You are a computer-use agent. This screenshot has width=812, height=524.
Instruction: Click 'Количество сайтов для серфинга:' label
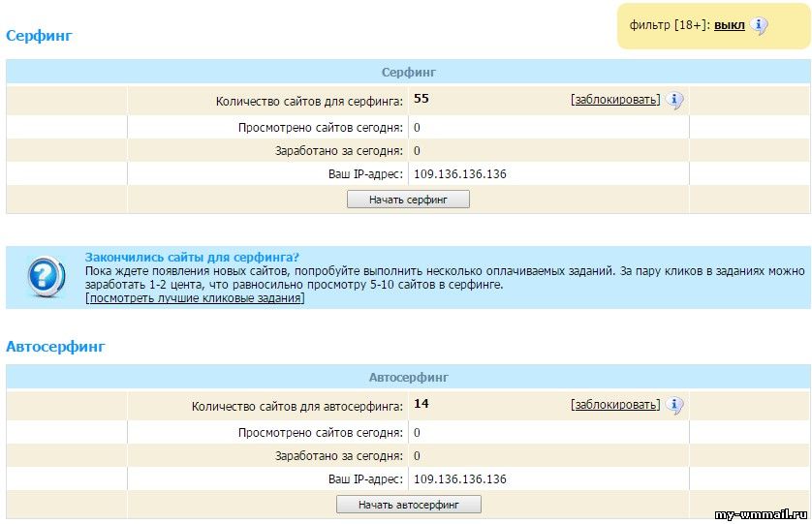click(309, 102)
